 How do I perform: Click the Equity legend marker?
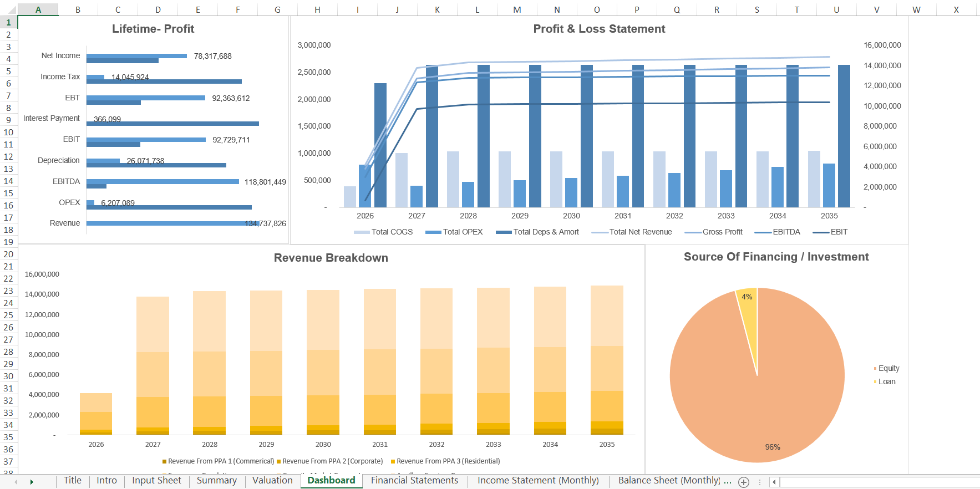(x=875, y=368)
